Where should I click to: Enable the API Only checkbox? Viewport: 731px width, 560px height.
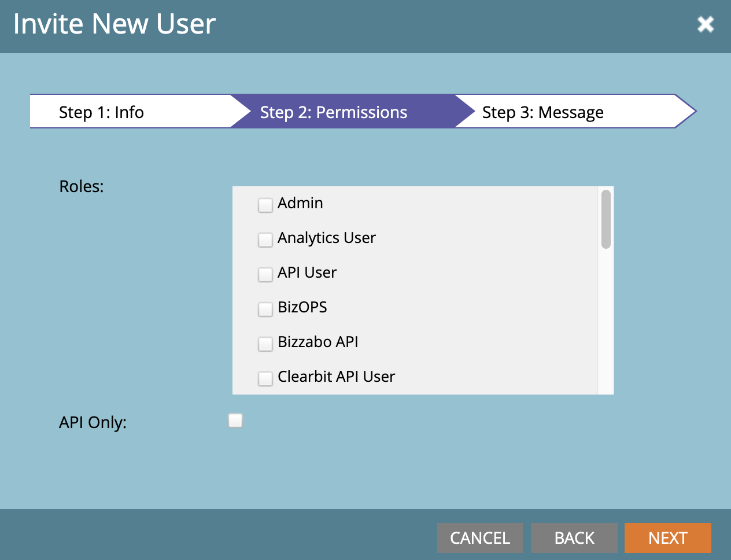[235, 421]
